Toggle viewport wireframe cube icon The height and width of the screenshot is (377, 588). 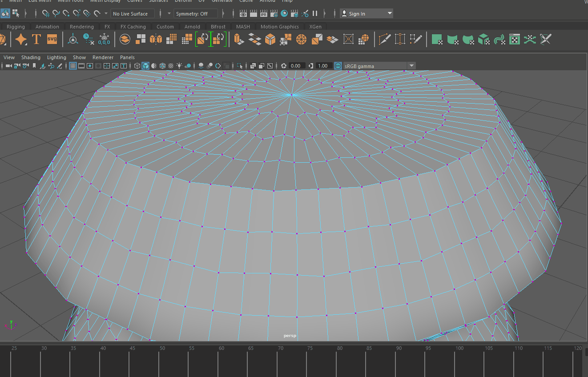pyautogui.click(x=137, y=66)
